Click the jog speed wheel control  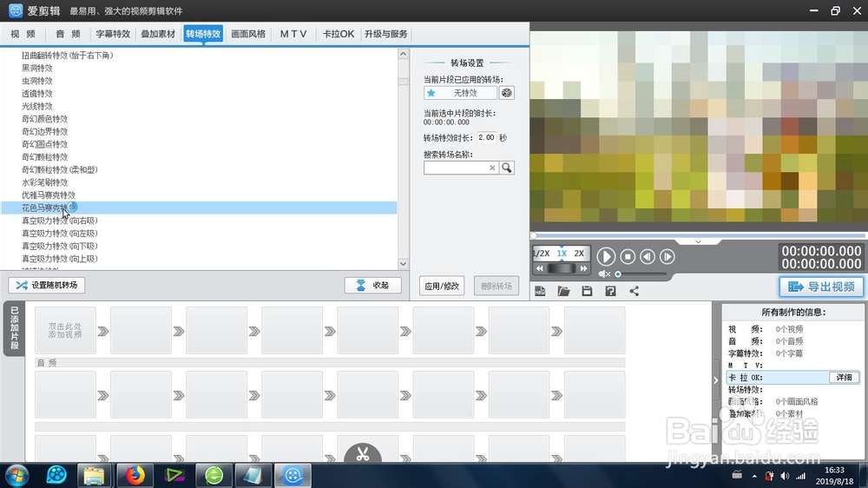pos(562,268)
